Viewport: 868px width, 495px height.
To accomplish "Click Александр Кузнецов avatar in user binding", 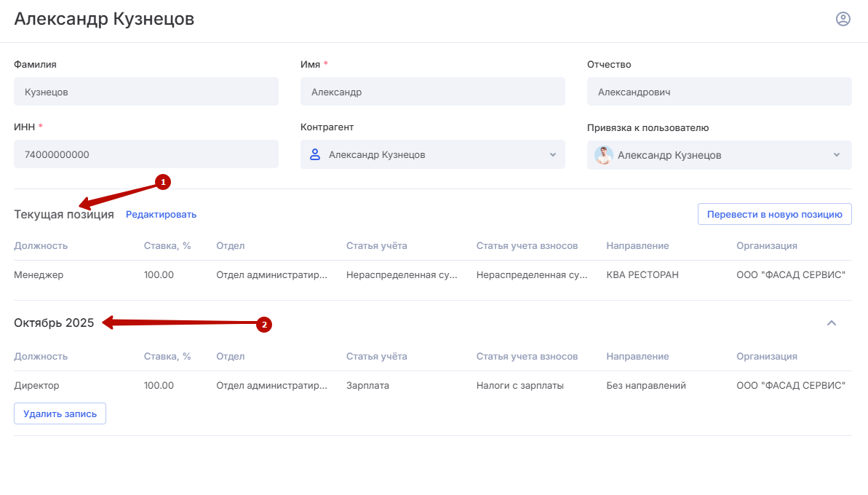I will coord(604,155).
